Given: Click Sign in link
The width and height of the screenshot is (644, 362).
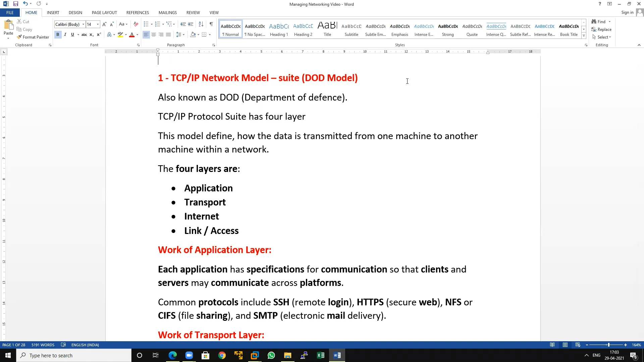Looking at the screenshot, I should click(x=627, y=12).
